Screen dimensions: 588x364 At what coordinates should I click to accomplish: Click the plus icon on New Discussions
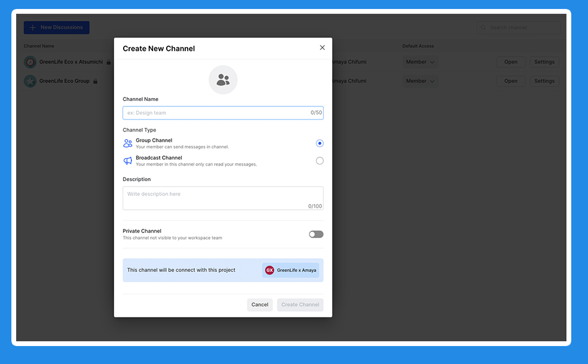coord(33,27)
